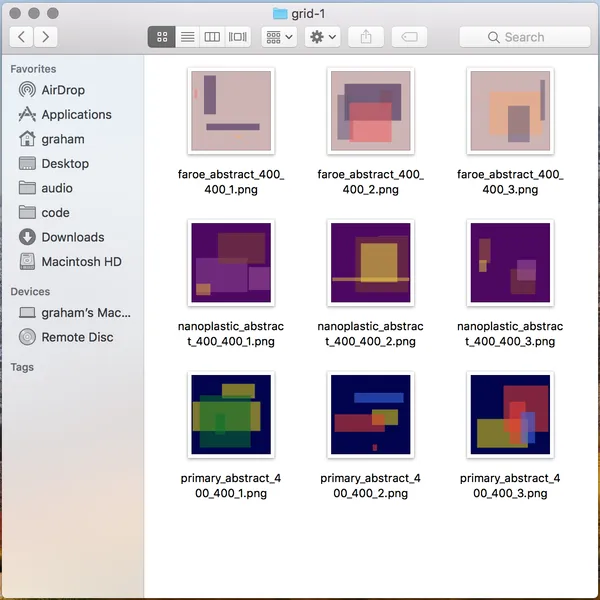Go forward with the right arrow button
The image size is (600, 600).
tap(46, 37)
